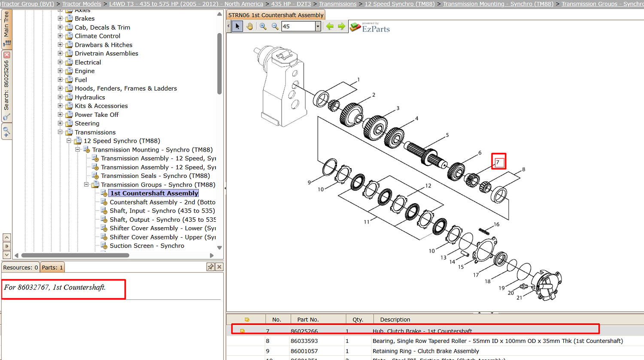This screenshot has width=644, height=360.
Task: Select the pointer arrow tool
Action: pos(237,26)
